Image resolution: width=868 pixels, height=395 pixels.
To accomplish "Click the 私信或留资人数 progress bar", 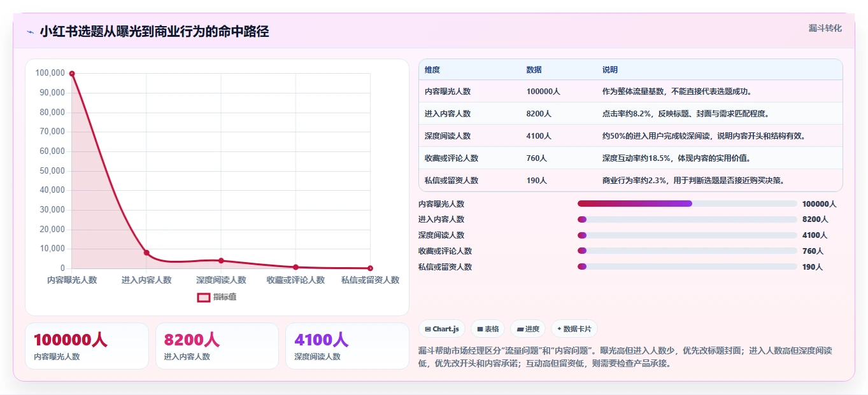I will tap(687, 267).
